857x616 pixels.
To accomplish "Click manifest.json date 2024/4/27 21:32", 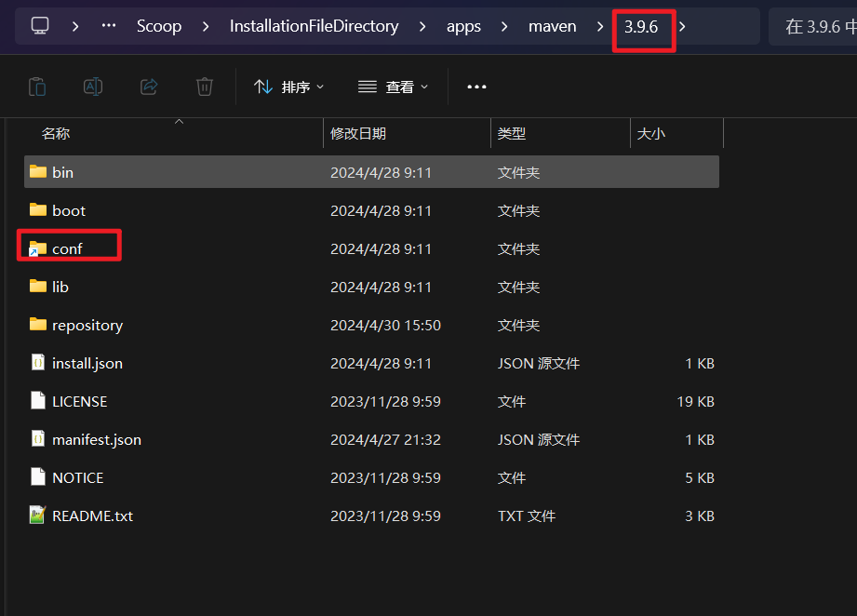I will coord(385,439).
